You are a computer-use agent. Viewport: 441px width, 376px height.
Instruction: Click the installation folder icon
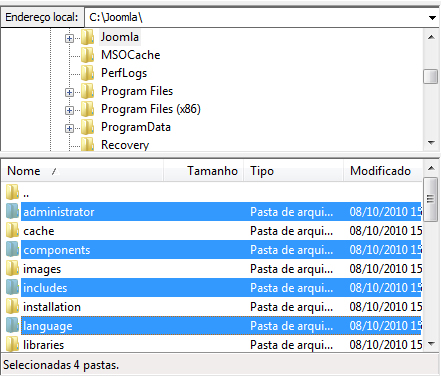tap(13, 306)
